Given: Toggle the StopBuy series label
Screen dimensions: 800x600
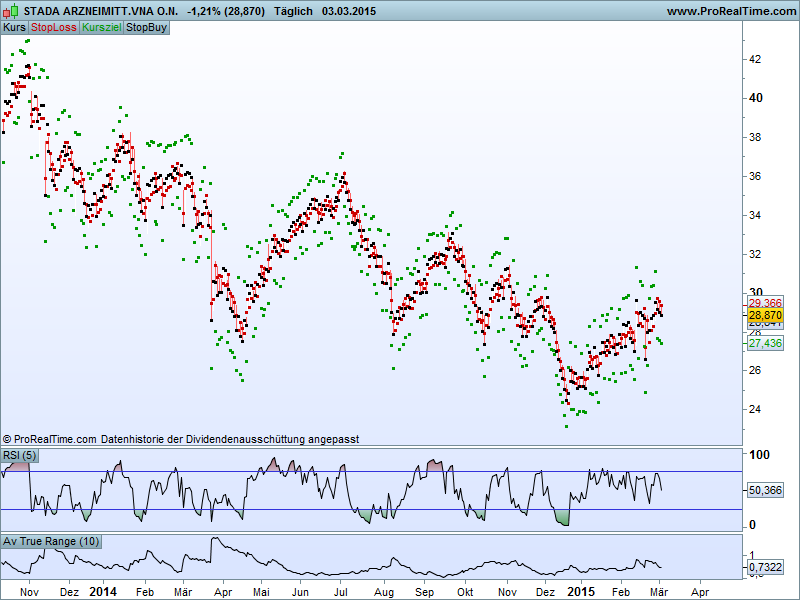Looking at the screenshot, I should point(146,27).
